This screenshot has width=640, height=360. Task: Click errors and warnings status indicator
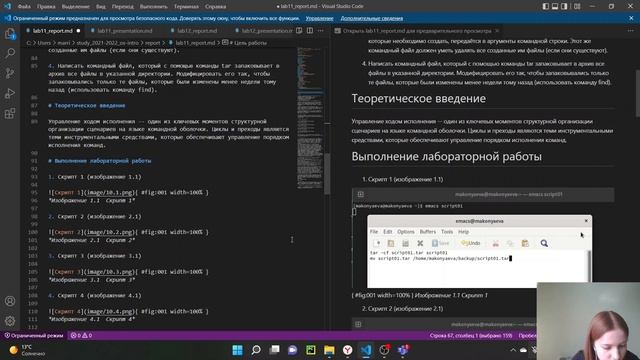[81, 336]
